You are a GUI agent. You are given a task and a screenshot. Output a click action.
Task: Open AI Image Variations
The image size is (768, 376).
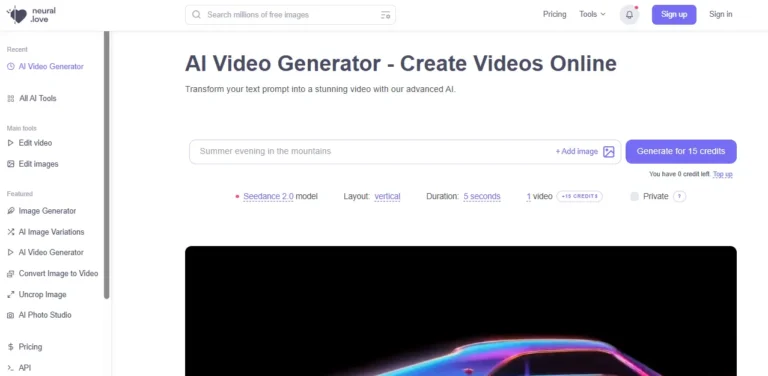point(51,232)
